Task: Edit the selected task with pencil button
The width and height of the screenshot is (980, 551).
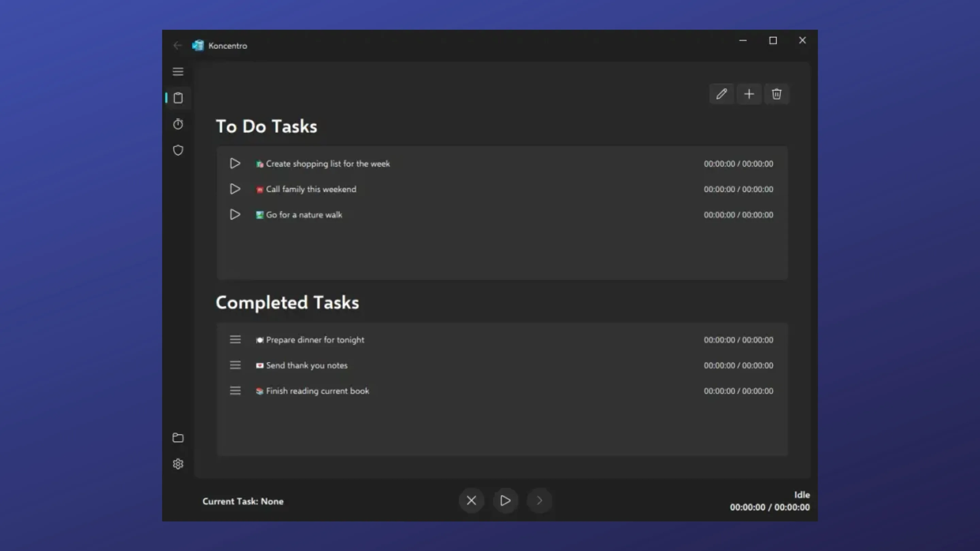Action: coord(722,94)
